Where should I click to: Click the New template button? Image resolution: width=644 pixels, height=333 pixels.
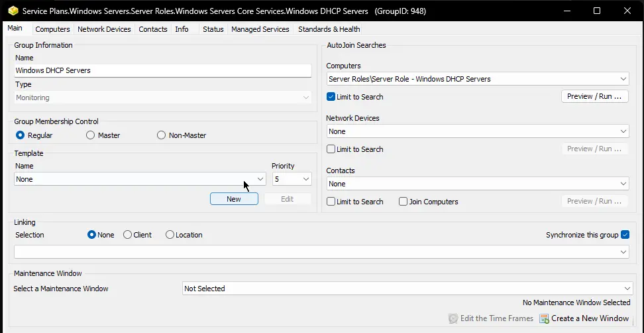point(234,199)
